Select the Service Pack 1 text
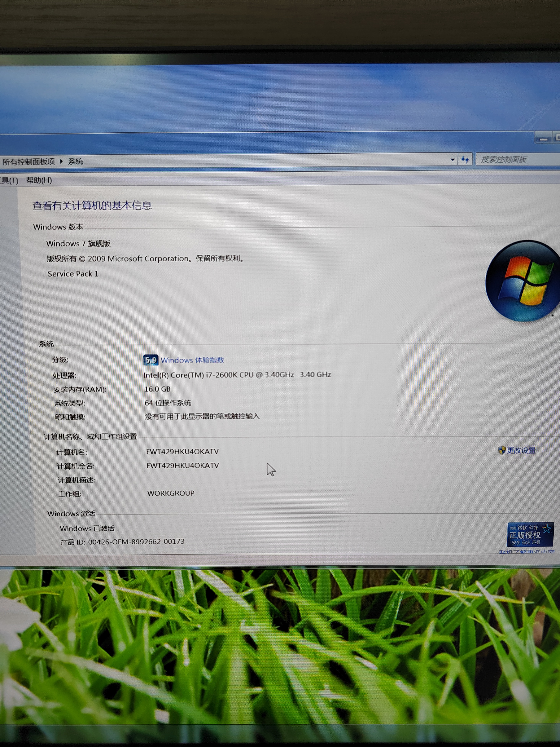The width and height of the screenshot is (560, 747). tap(73, 274)
